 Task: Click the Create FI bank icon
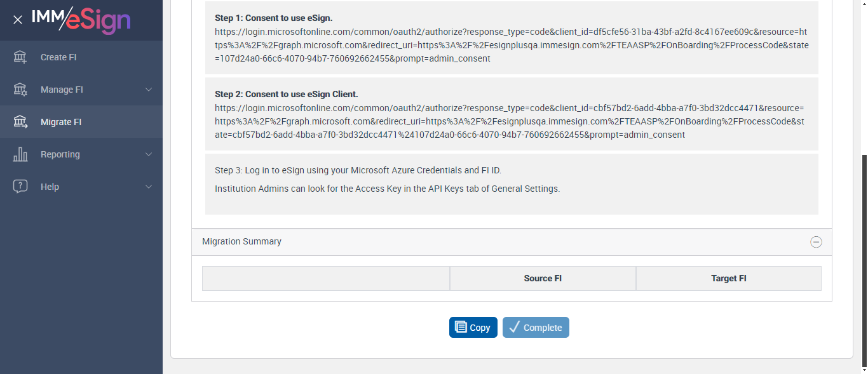tap(20, 57)
